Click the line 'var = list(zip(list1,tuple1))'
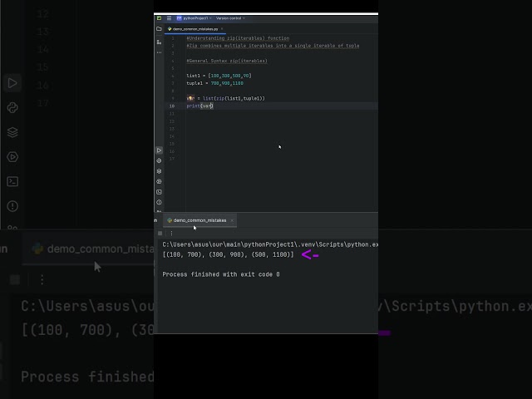This screenshot has width=532, height=399. (x=225, y=98)
